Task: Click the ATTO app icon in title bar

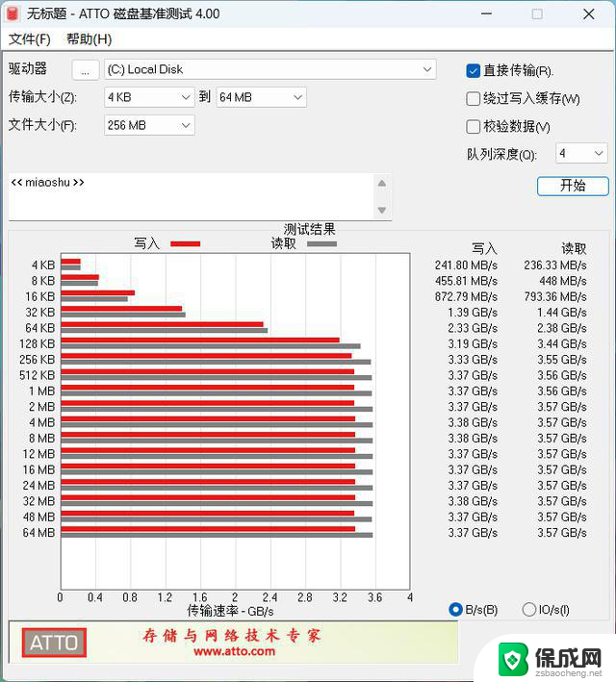Action: tap(13, 13)
